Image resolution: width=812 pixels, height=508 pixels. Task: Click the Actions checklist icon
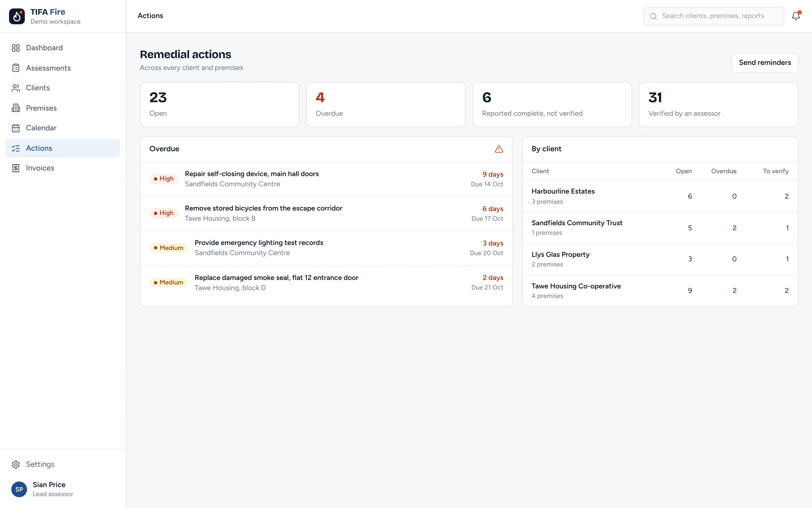point(16,148)
